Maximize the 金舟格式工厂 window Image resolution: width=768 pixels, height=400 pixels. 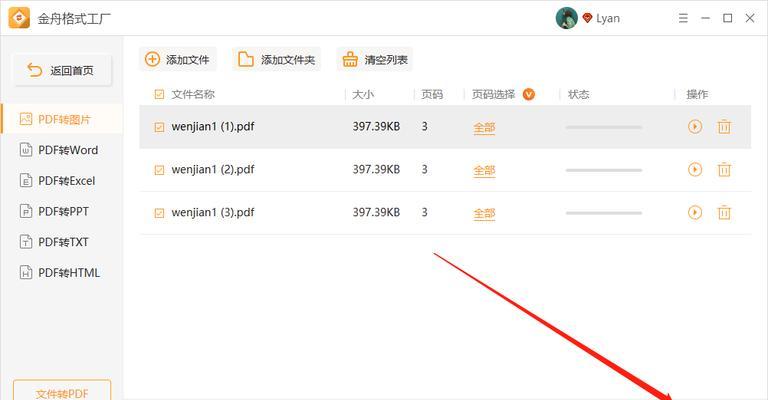click(x=728, y=18)
